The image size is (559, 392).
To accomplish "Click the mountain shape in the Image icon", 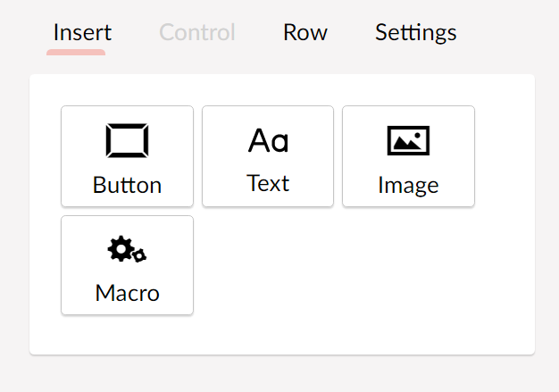I will [406, 144].
